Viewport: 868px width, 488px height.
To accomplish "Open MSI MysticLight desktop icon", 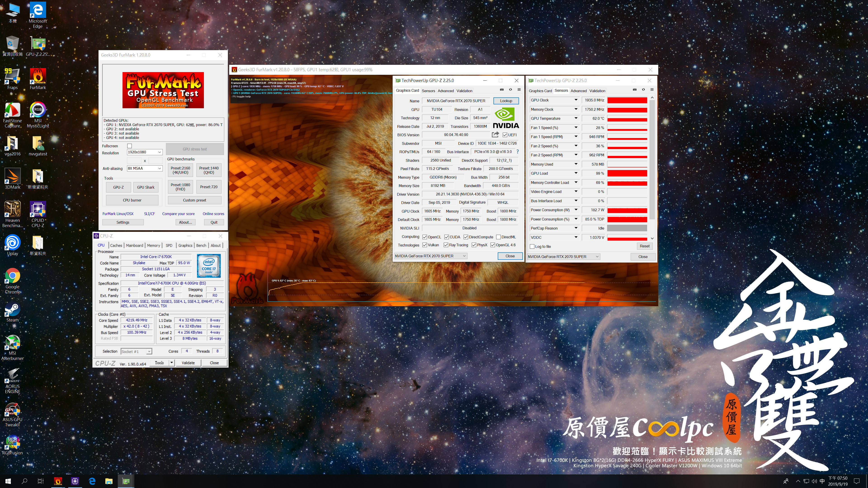I will [x=38, y=115].
